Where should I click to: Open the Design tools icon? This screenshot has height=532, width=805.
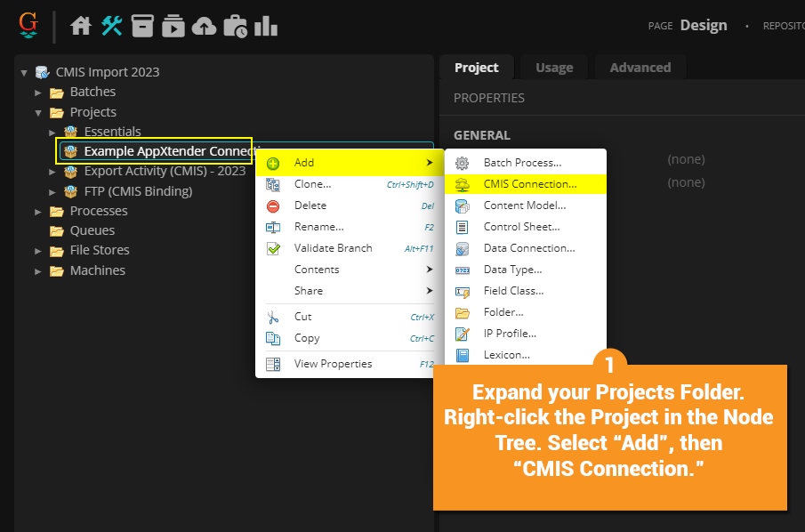(111, 26)
